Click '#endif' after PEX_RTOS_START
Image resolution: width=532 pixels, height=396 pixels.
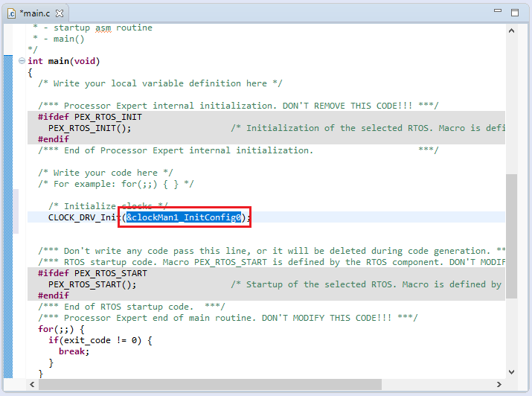coord(54,296)
